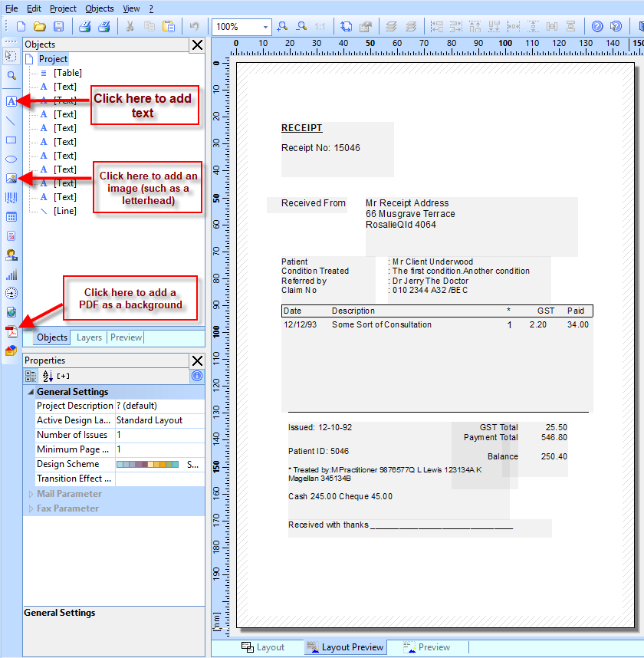
Task: Select the Text object tool
Action: tap(11, 101)
